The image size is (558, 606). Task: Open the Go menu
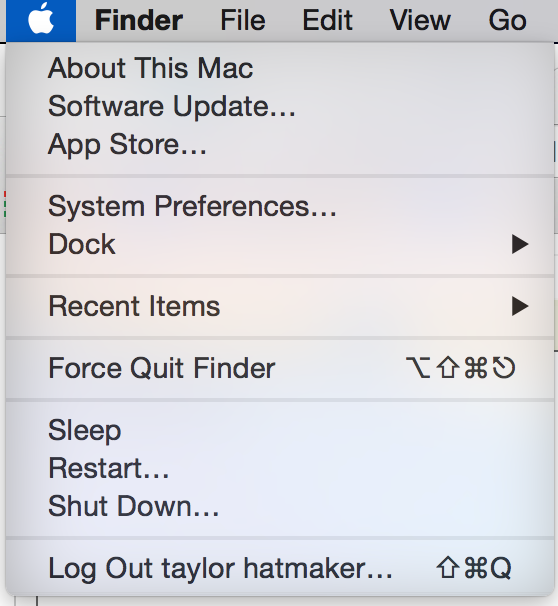point(507,20)
